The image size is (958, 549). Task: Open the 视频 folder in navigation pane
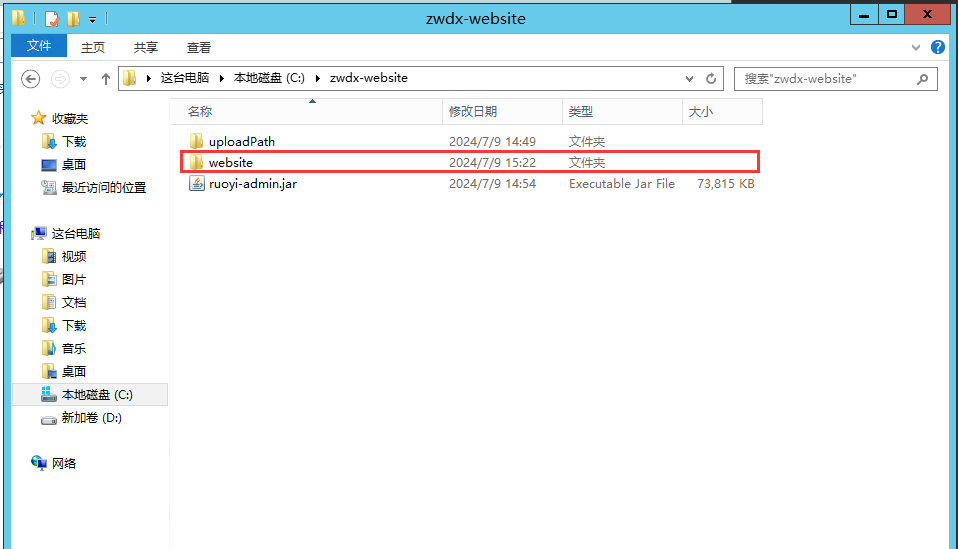74,256
